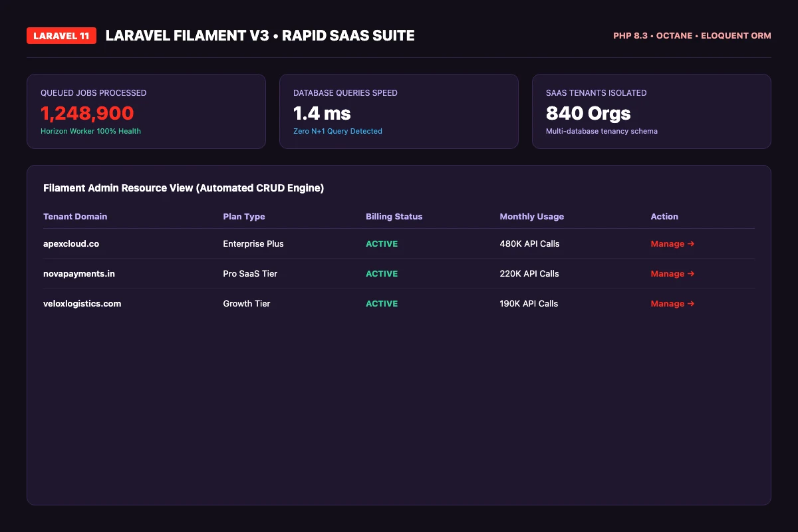798x532 pixels.
Task: Click the 840 Orgs tenant count
Action: (589, 113)
